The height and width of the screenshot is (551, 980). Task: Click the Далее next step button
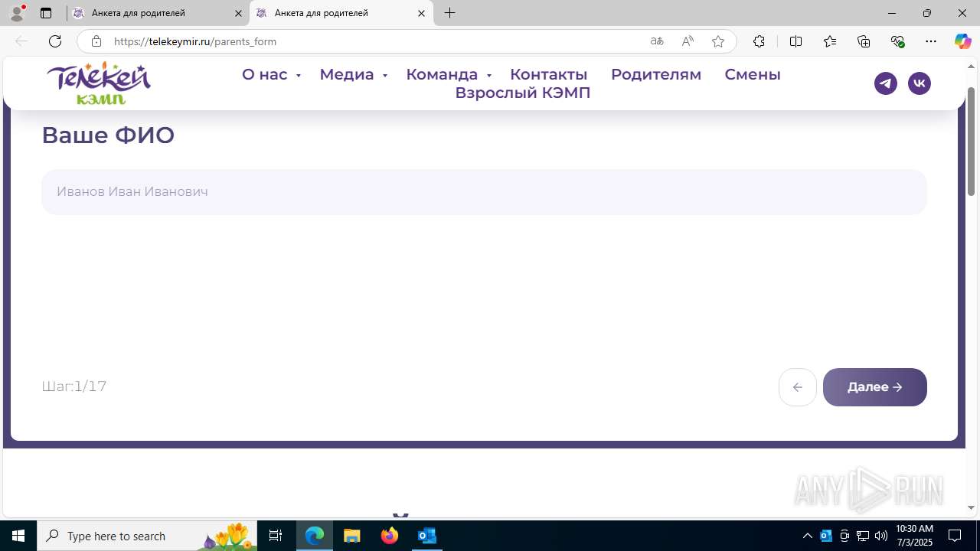click(x=875, y=387)
